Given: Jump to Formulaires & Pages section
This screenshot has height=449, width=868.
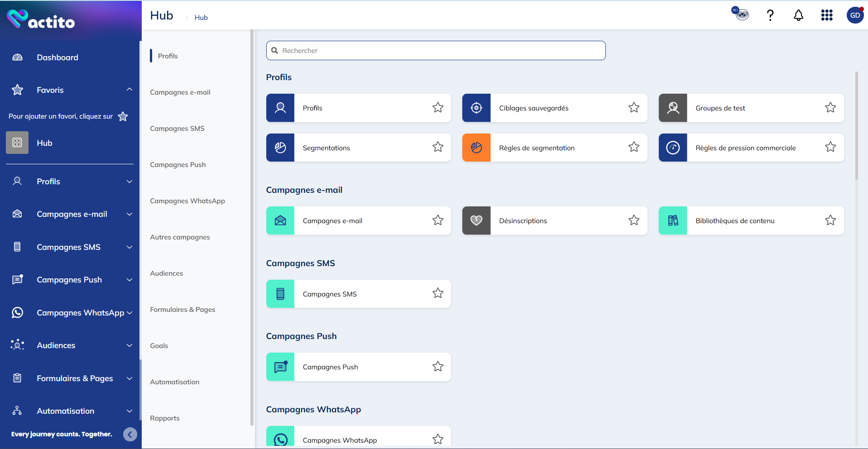Looking at the screenshot, I should (x=182, y=310).
